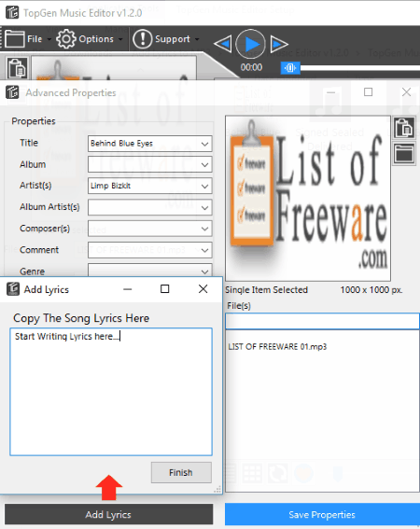This screenshot has width=420, height=529.
Task: Click the blue playback position handle
Action: pyautogui.click(x=290, y=68)
